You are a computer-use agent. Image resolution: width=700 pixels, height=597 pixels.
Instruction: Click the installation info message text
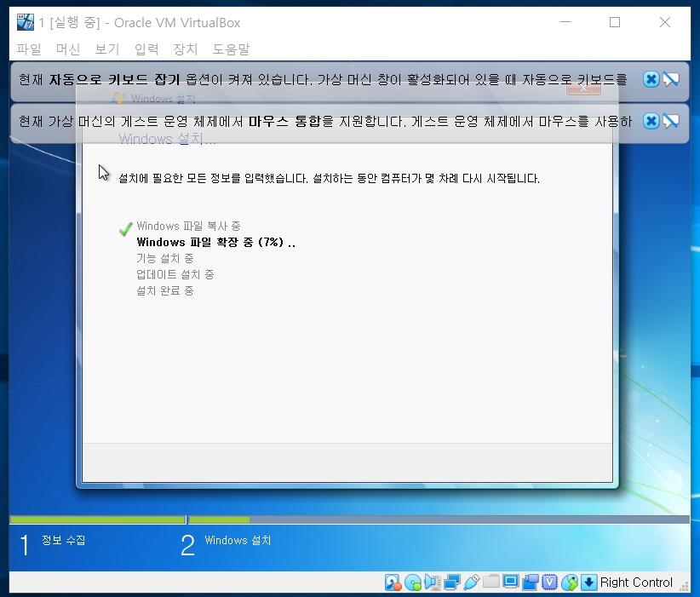[x=329, y=179]
